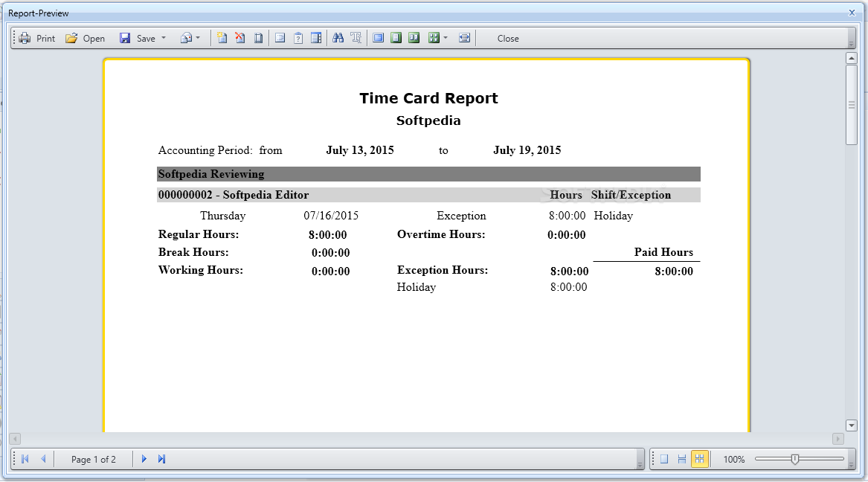This screenshot has height=482, width=868.
Task: Click the New Page icon
Action: click(222, 38)
